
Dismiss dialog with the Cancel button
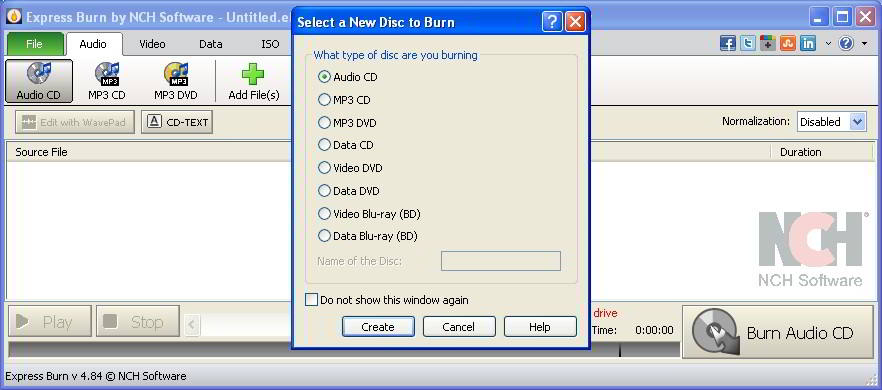click(458, 327)
